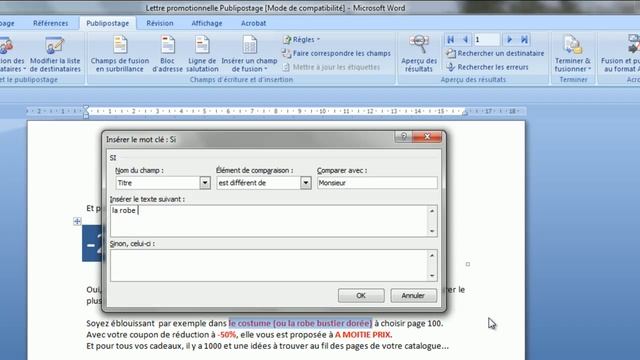Go to last record arrow
The width and height of the screenshot is (640, 360).
[524, 40]
